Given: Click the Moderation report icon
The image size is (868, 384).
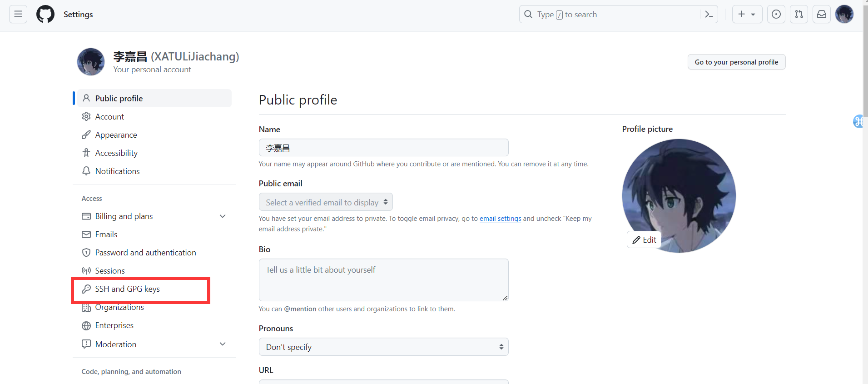Looking at the screenshot, I should tap(86, 344).
